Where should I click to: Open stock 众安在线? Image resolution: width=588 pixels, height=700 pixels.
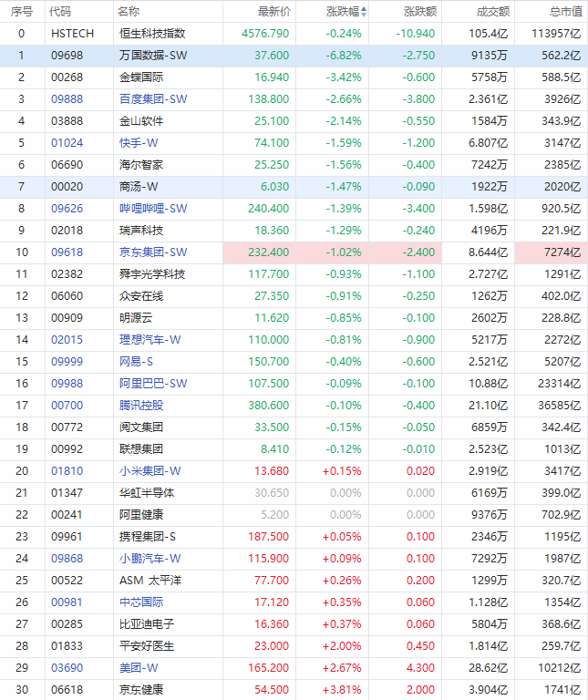coord(141,296)
